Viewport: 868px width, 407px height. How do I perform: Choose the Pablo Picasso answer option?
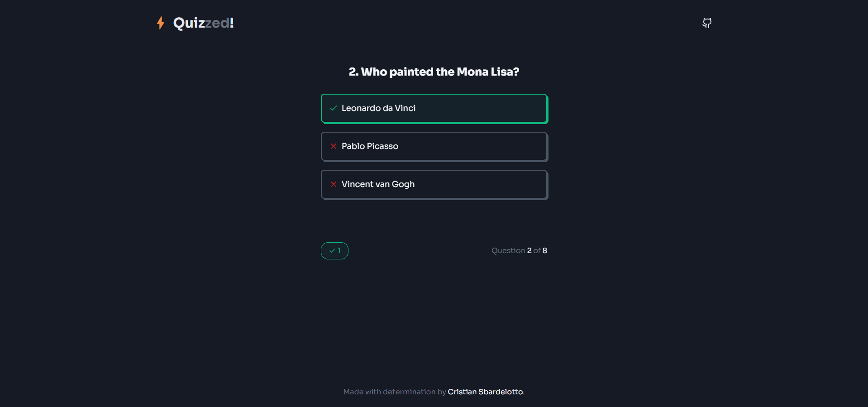pos(434,147)
